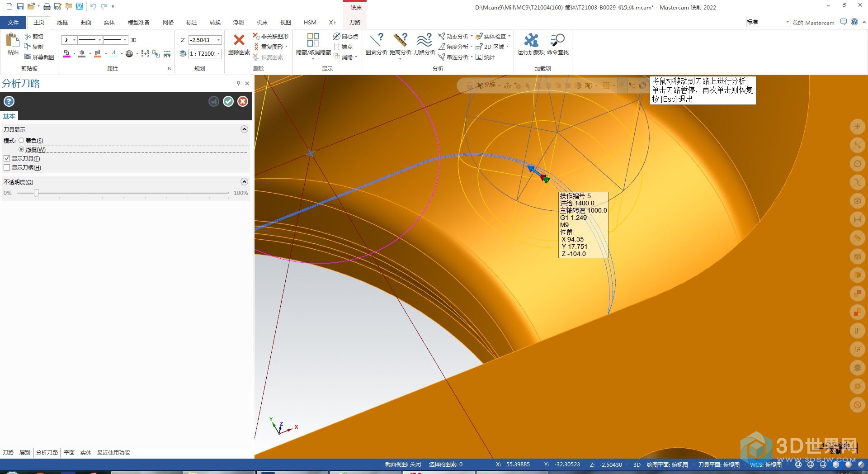Run add-in (运行加载项) puzzle icon

(x=531, y=40)
